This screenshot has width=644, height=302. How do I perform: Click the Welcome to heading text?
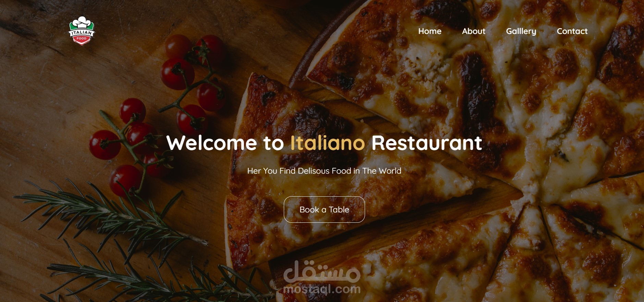(225, 143)
